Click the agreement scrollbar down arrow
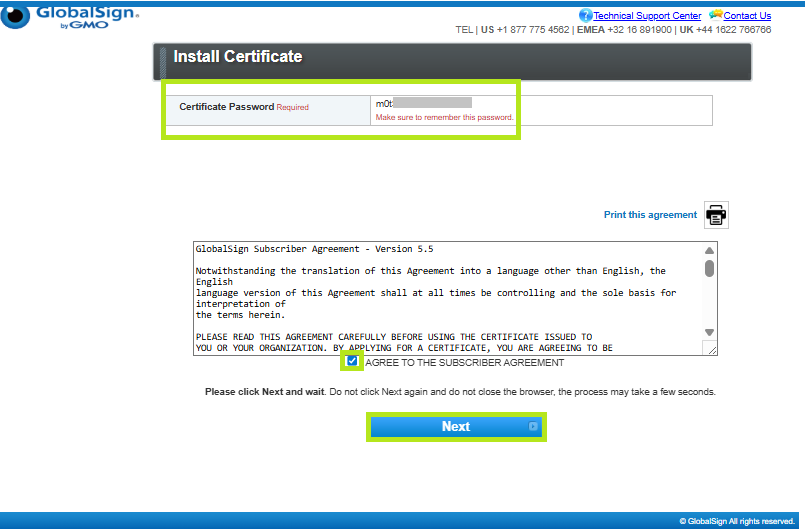Viewport: 805px width, 529px height. coord(709,332)
